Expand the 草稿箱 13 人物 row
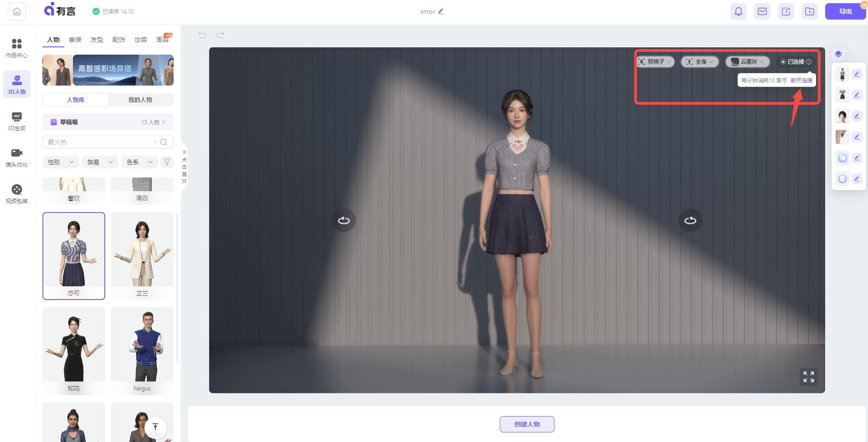Viewport: 868px width, 442px height. coord(108,122)
